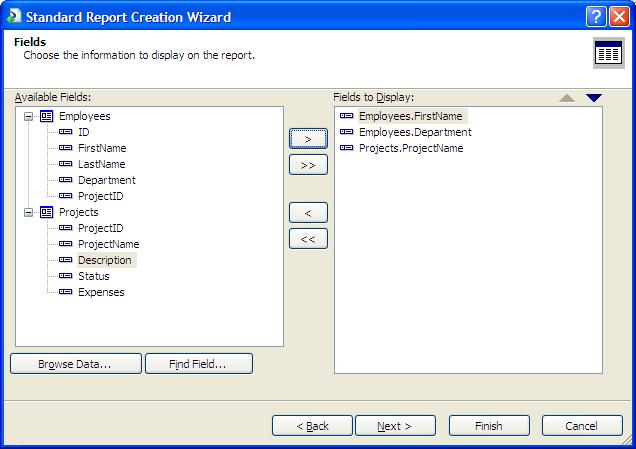Select the ID field icon under Employees
The image size is (636, 449).
(x=66, y=132)
